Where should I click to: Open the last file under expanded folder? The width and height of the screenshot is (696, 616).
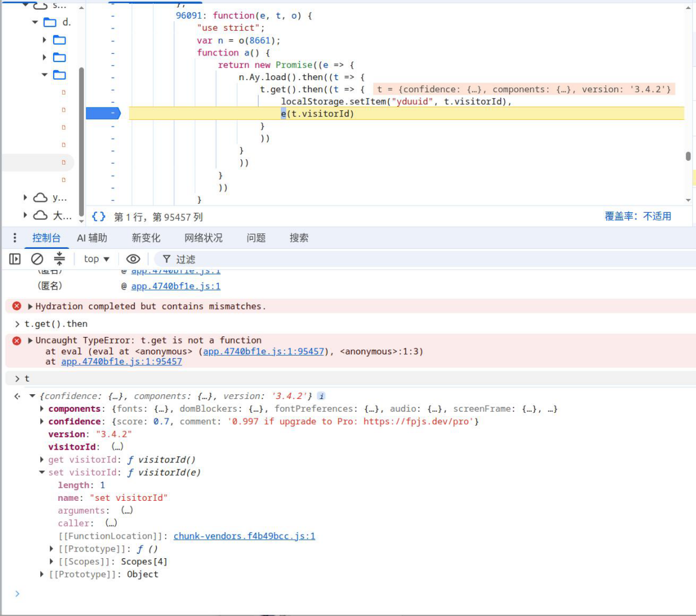coord(63,180)
